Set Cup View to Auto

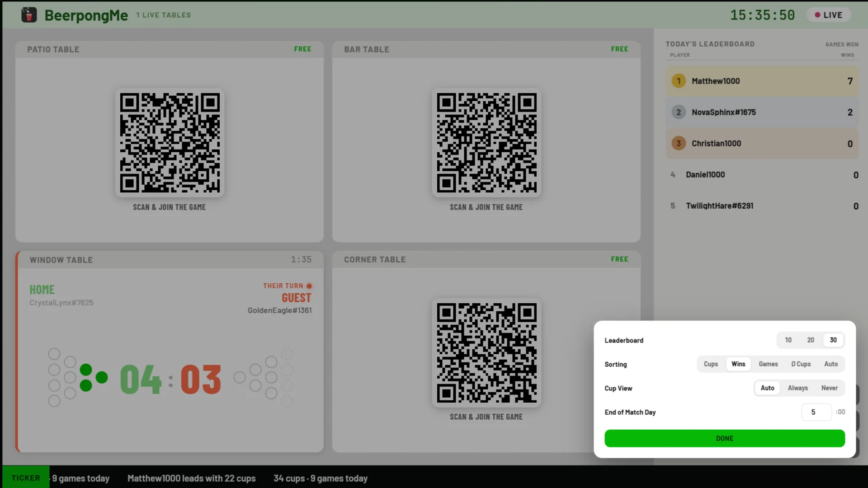[767, 388]
